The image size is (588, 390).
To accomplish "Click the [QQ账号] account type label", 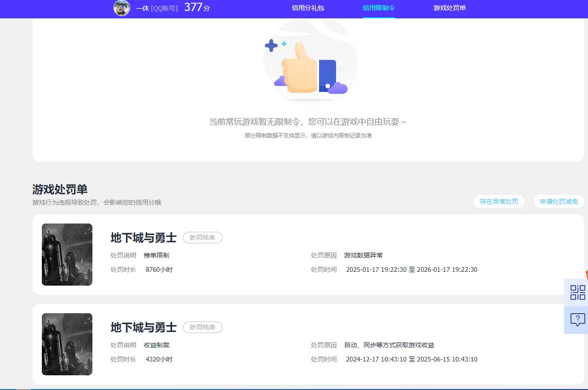I will click(x=164, y=8).
